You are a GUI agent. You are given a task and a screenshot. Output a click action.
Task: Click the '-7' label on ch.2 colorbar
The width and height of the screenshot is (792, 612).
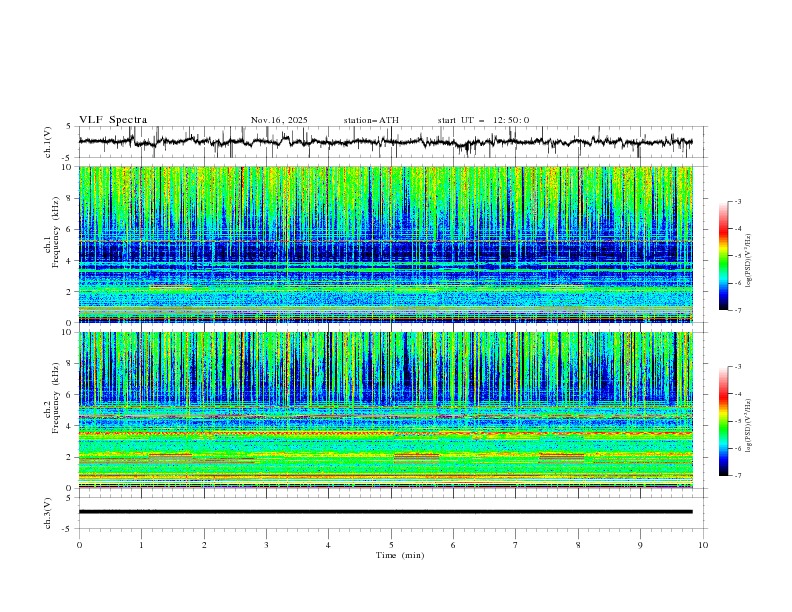tap(737, 475)
